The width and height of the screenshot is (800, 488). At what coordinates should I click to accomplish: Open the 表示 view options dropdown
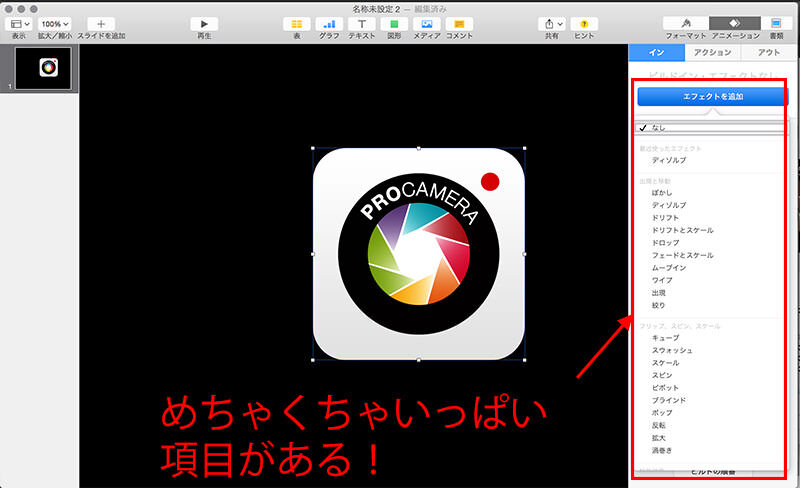(20, 24)
